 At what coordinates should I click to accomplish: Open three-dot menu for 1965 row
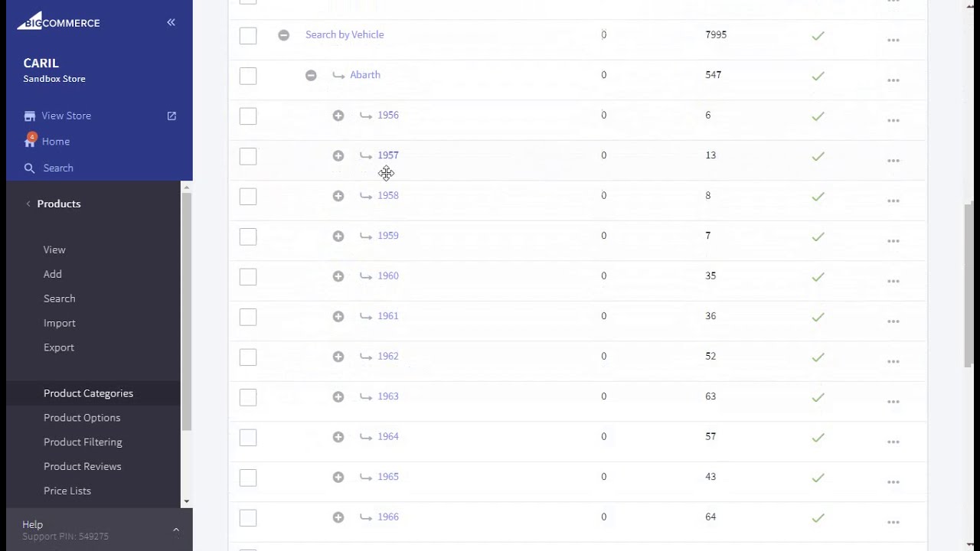click(x=893, y=482)
